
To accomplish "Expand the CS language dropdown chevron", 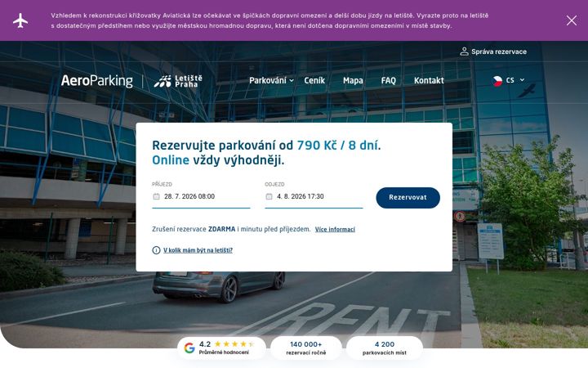I will pyautogui.click(x=522, y=80).
